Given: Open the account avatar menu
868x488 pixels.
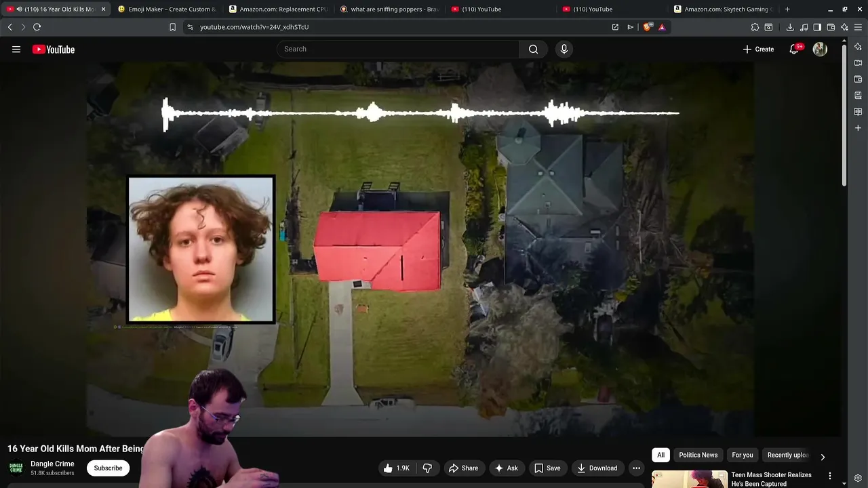Looking at the screenshot, I should (820, 49).
